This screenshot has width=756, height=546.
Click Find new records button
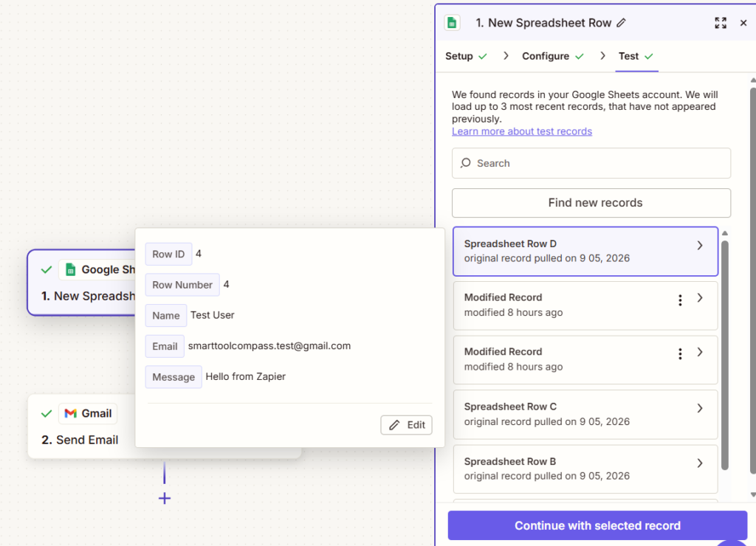pos(591,203)
